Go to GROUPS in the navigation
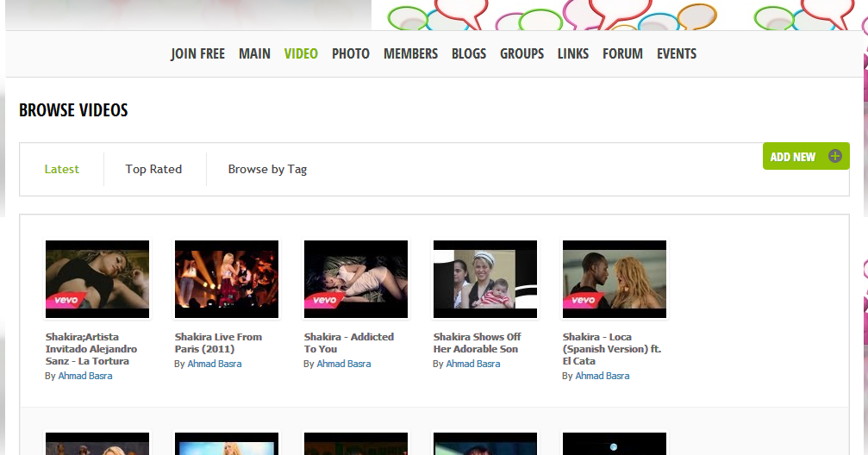This screenshot has width=868, height=455. 522,53
